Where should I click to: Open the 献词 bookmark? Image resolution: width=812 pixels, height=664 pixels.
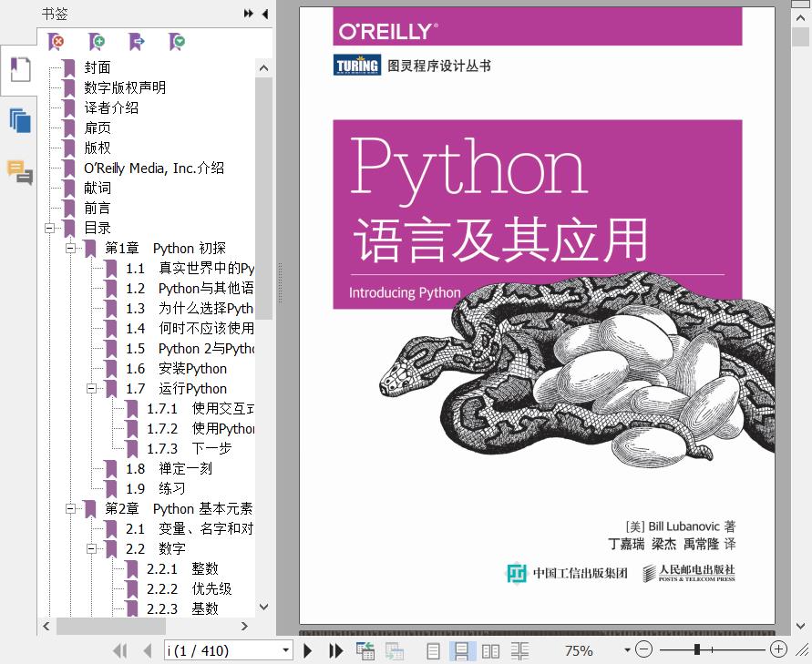[x=98, y=188]
